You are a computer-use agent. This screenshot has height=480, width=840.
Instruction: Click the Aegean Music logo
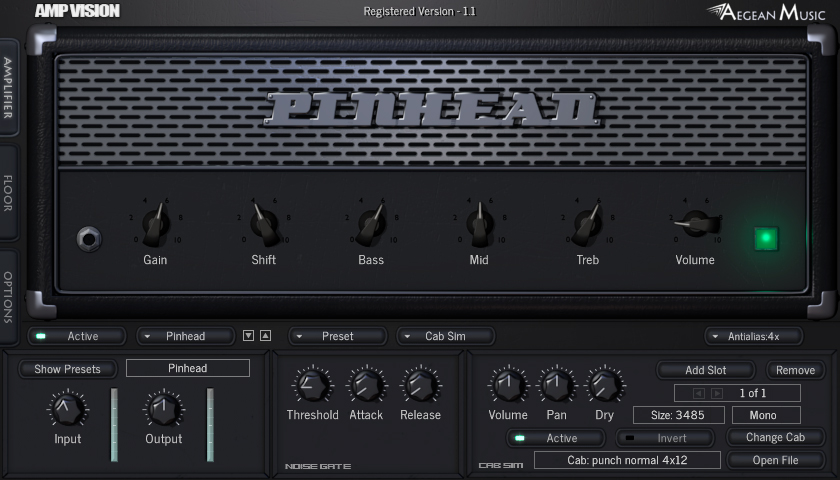(766, 12)
